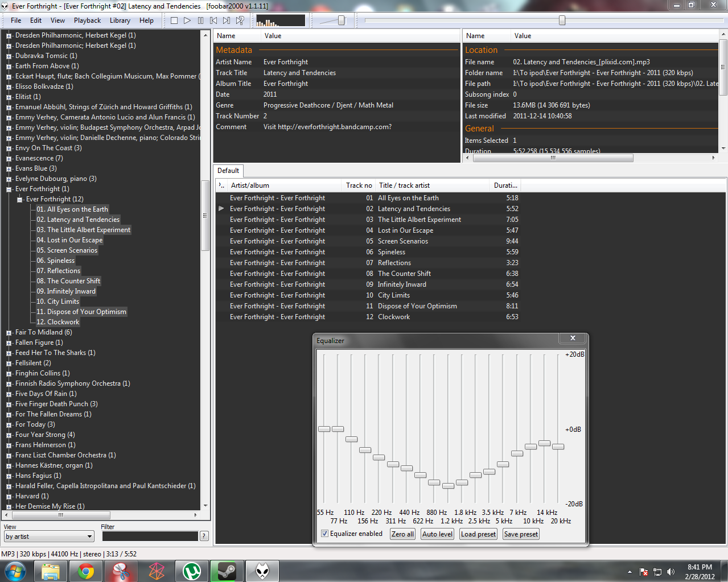Screen dimensions: 728x582
Task: Expand Four Year Strong (4) node
Action: (9, 435)
